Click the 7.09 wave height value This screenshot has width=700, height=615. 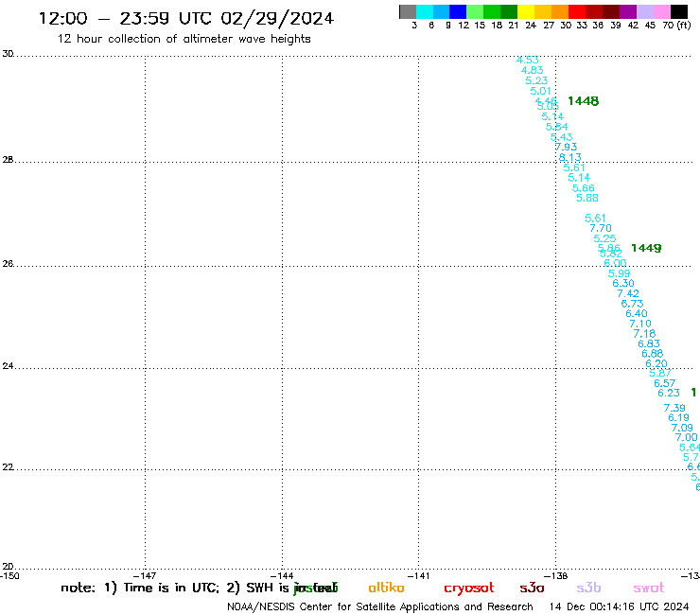point(682,429)
